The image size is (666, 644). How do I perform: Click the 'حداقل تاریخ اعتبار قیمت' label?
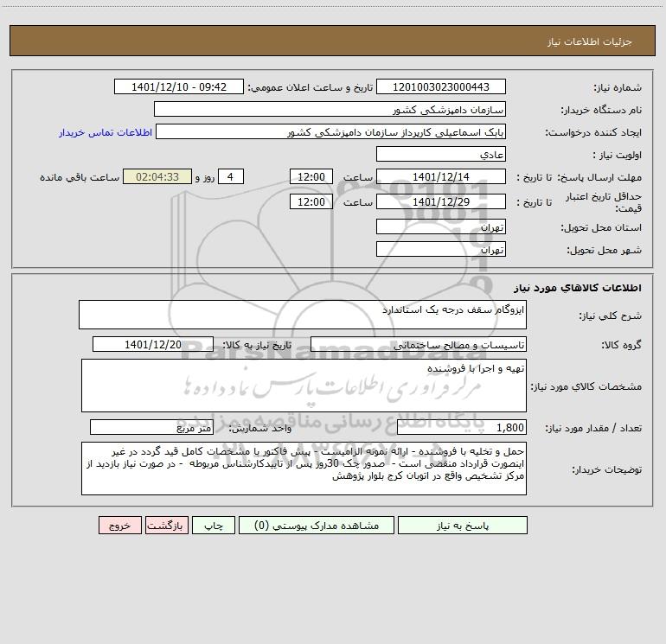click(x=604, y=202)
